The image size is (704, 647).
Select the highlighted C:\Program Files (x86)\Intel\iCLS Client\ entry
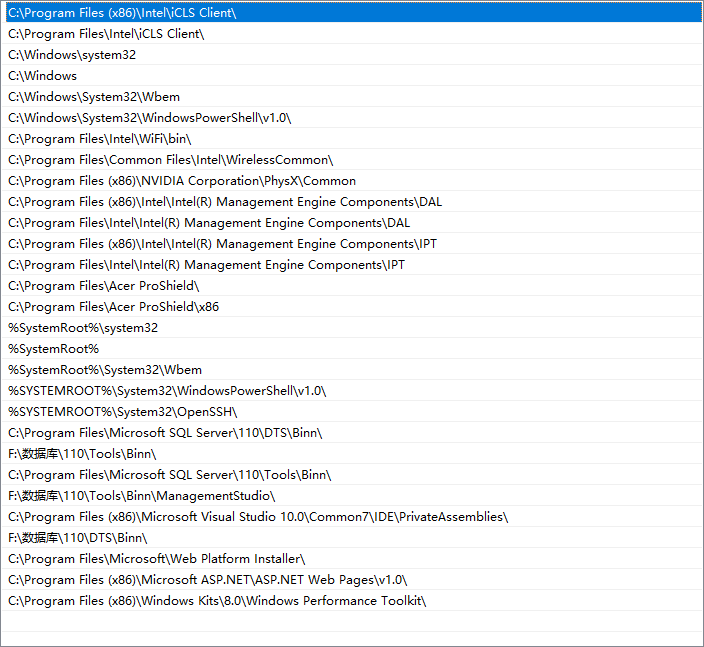click(352, 13)
